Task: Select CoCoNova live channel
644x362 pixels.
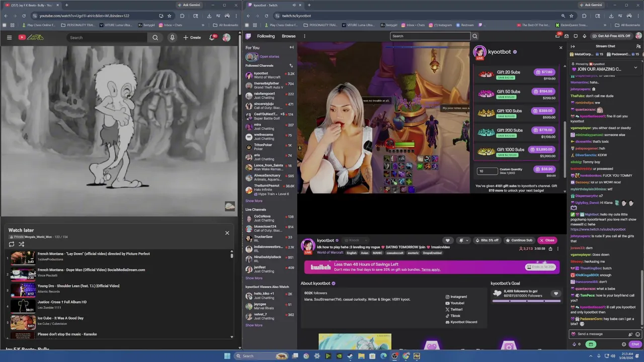Action: coord(270,218)
